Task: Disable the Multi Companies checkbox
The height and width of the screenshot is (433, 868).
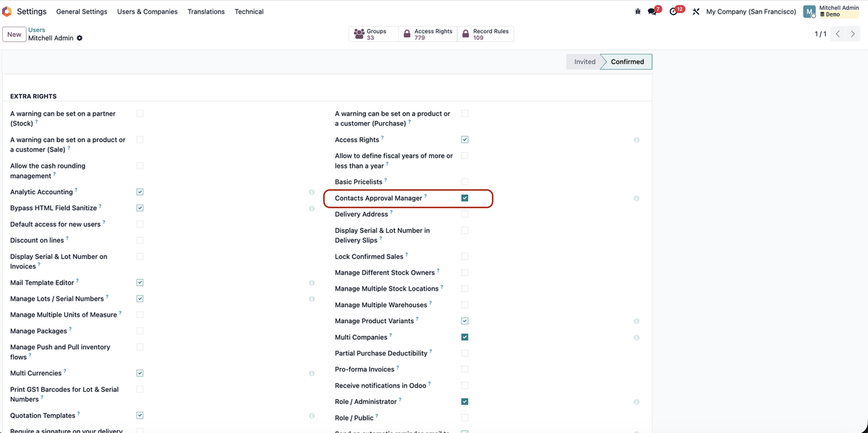Action: coord(464,337)
